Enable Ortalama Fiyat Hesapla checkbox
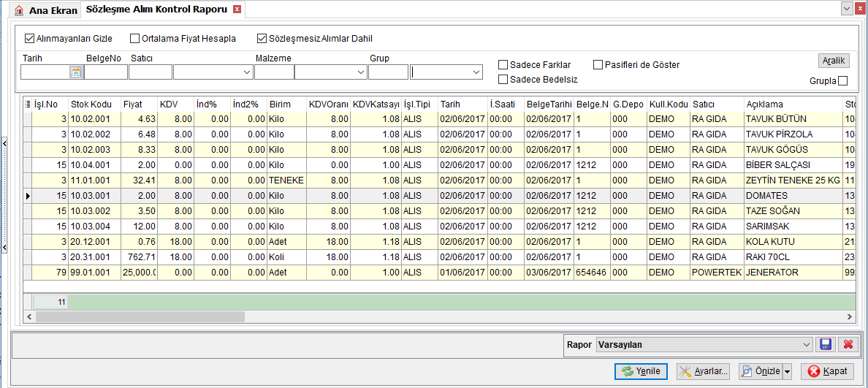Viewport: 868px width, 388px height. click(x=134, y=39)
